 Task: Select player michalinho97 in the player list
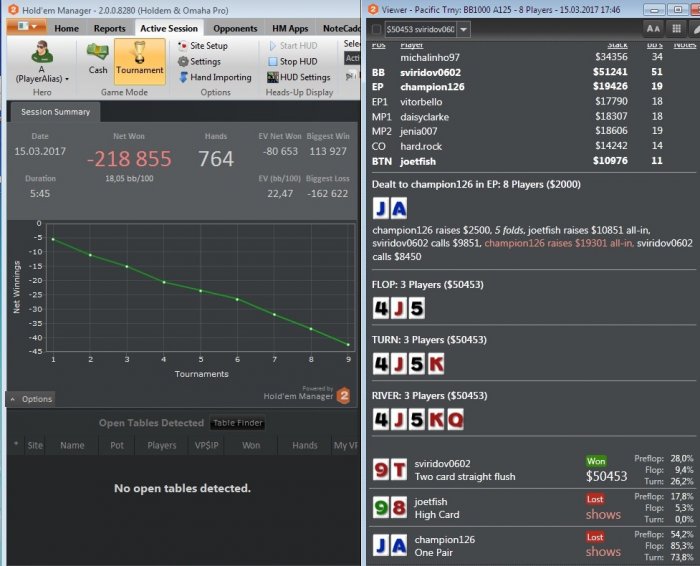(429, 57)
